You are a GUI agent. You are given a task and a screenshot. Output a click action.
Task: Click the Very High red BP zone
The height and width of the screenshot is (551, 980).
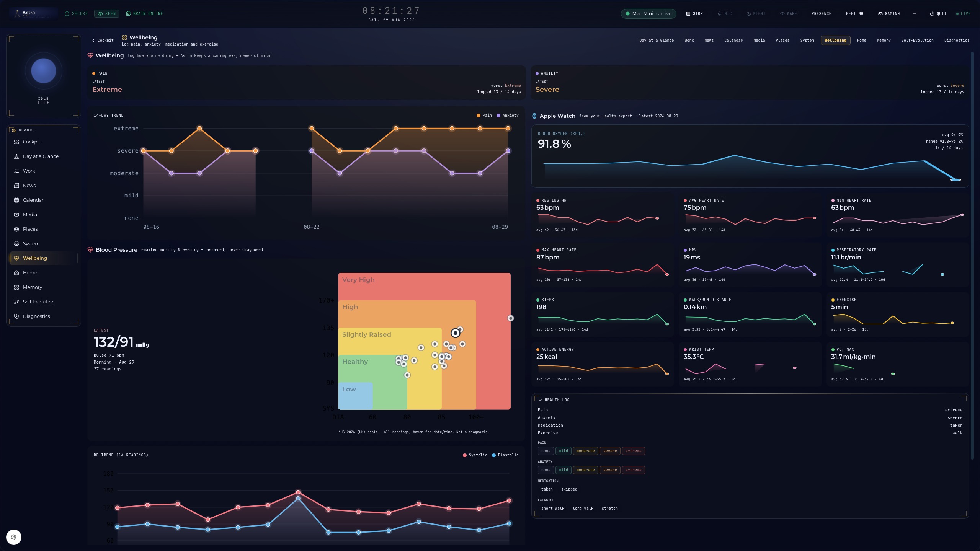click(424, 286)
